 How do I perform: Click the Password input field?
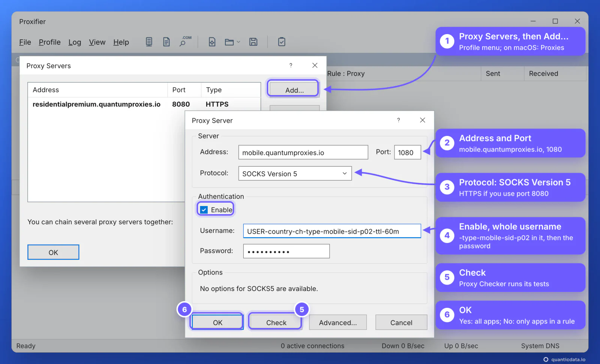(286, 251)
